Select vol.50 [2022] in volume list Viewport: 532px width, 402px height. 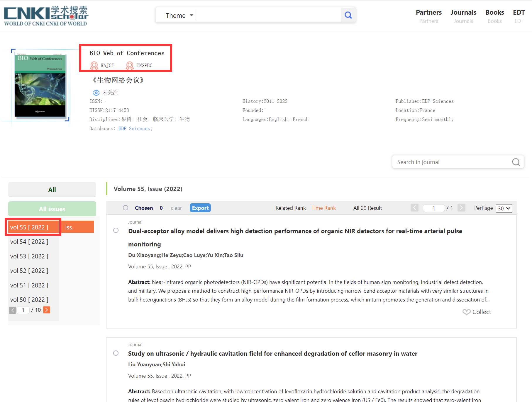coord(29,300)
